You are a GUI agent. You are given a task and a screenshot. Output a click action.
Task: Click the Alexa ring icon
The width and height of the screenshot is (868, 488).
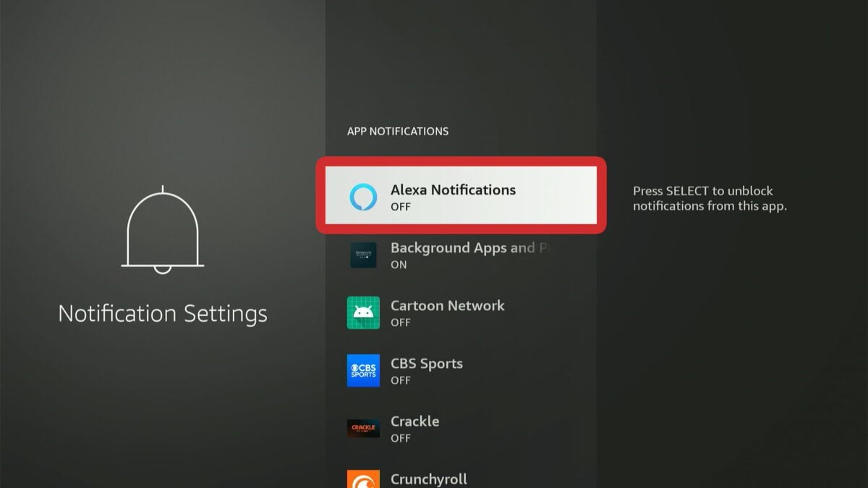point(363,197)
